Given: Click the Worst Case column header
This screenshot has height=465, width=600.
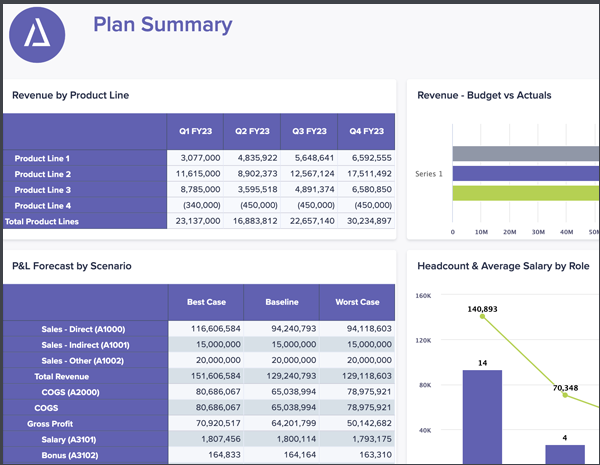Looking at the screenshot, I should [x=357, y=302].
